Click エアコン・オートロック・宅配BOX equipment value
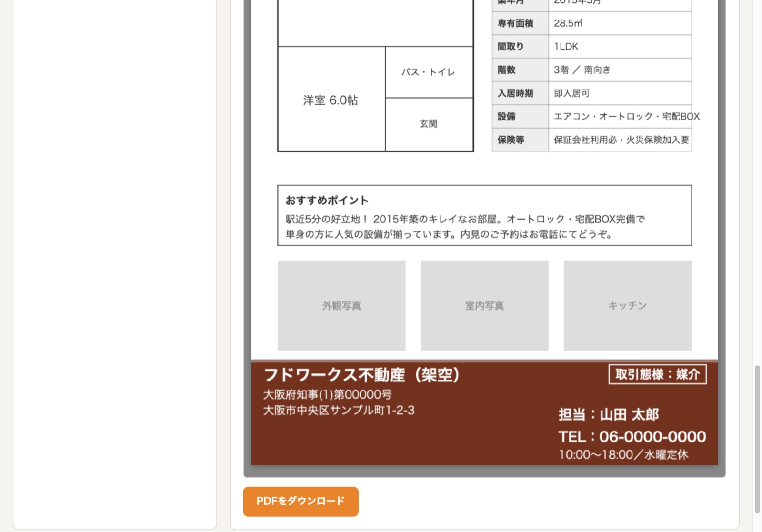The height and width of the screenshot is (532, 762). click(626, 117)
